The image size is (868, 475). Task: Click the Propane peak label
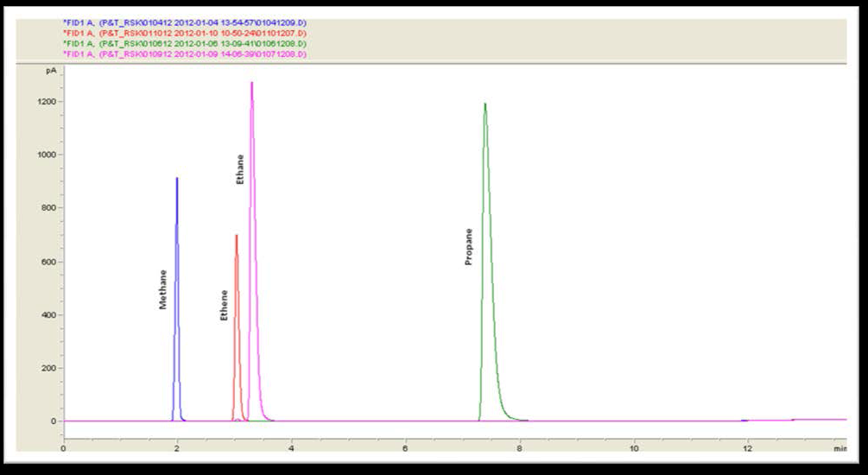click(x=469, y=246)
